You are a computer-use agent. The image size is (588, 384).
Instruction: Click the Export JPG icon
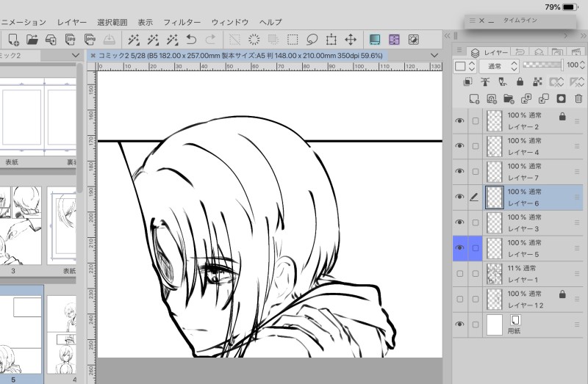pos(70,40)
